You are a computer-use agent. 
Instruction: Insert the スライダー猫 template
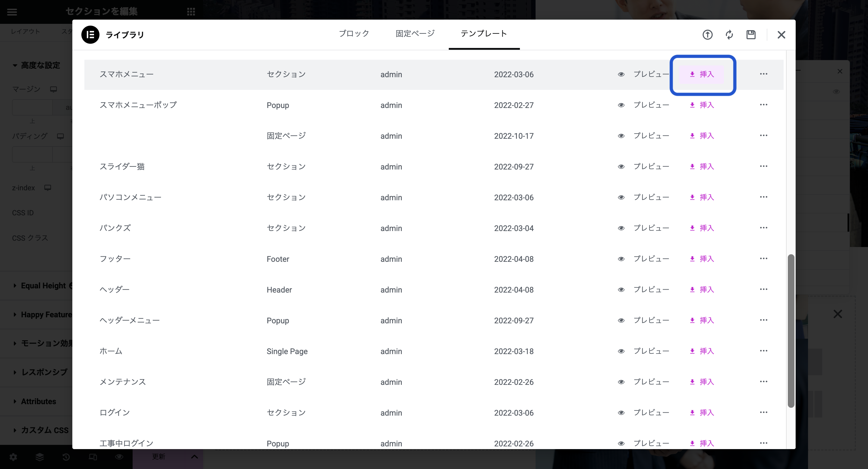point(702,166)
